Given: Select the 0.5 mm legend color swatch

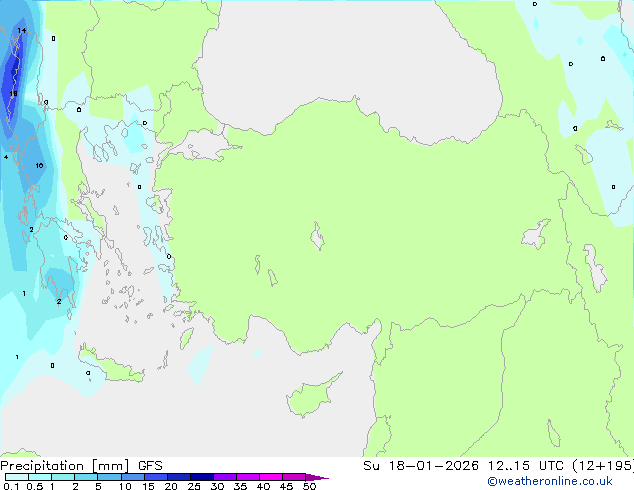Looking at the screenshot, I should click(40, 477).
